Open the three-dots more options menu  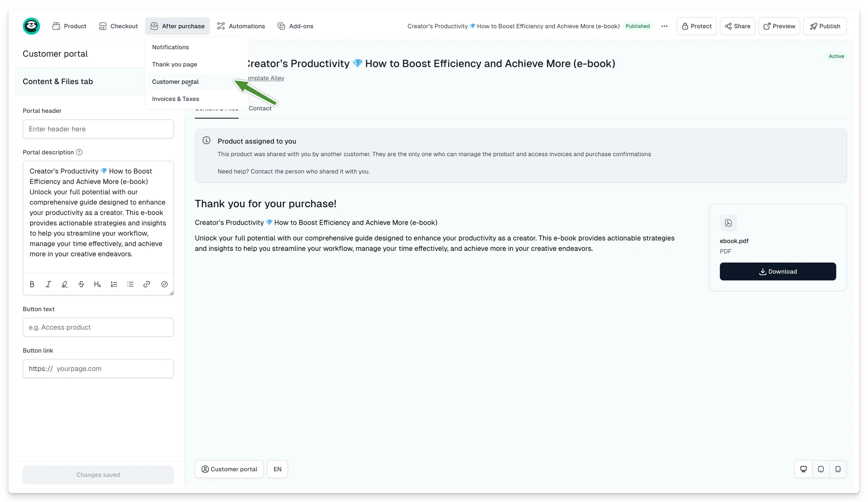664,26
